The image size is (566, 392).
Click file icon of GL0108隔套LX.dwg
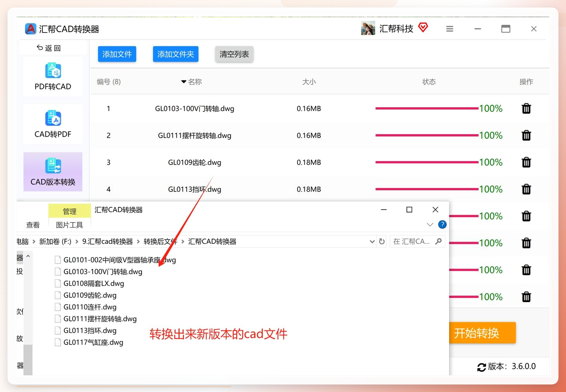pos(58,283)
